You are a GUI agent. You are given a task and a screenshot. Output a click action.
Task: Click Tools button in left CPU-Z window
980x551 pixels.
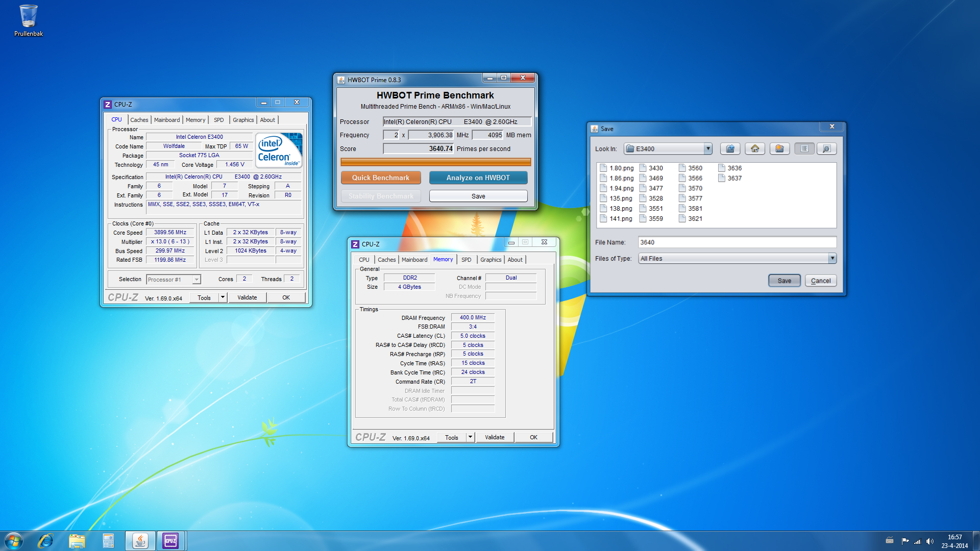click(x=204, y=297)
